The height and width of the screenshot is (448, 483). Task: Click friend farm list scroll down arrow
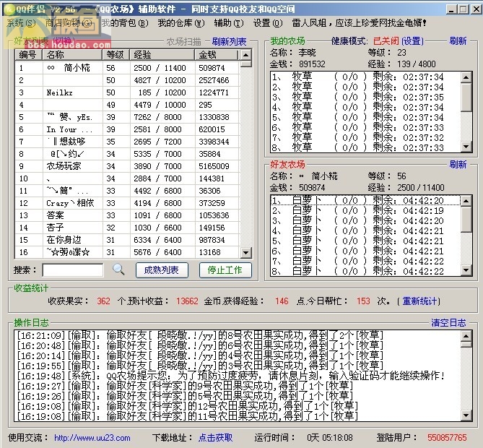point(466,270)
